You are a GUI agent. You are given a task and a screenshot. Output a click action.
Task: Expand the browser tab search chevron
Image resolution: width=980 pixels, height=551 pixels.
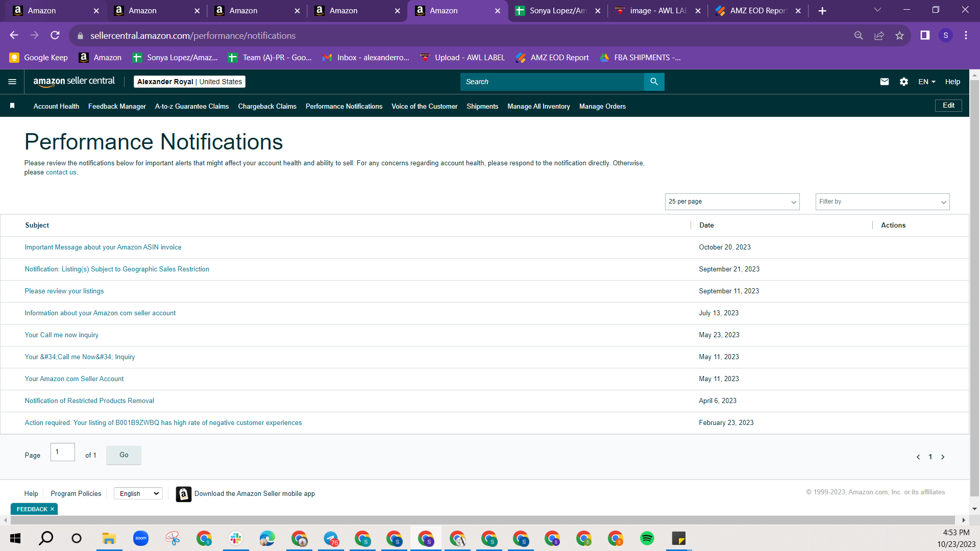(878, 10)
